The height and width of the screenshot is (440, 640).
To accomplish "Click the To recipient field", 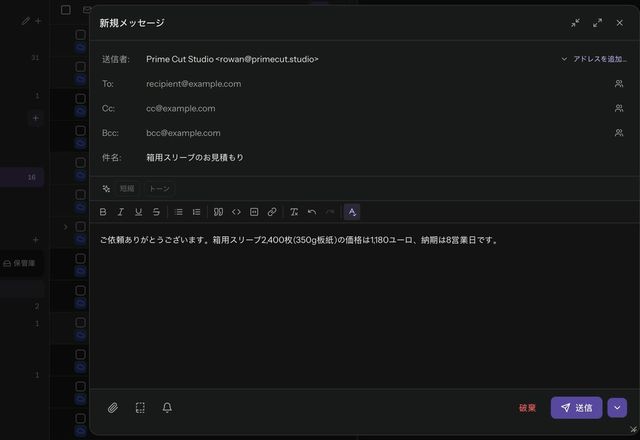I will coord(376,84).
